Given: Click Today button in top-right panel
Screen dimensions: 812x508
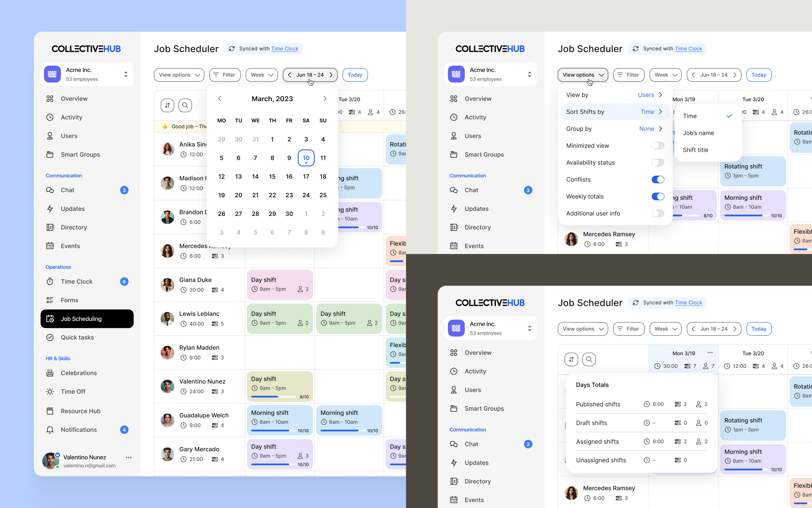Looking at the screenshot, I should tap(759, 75).
